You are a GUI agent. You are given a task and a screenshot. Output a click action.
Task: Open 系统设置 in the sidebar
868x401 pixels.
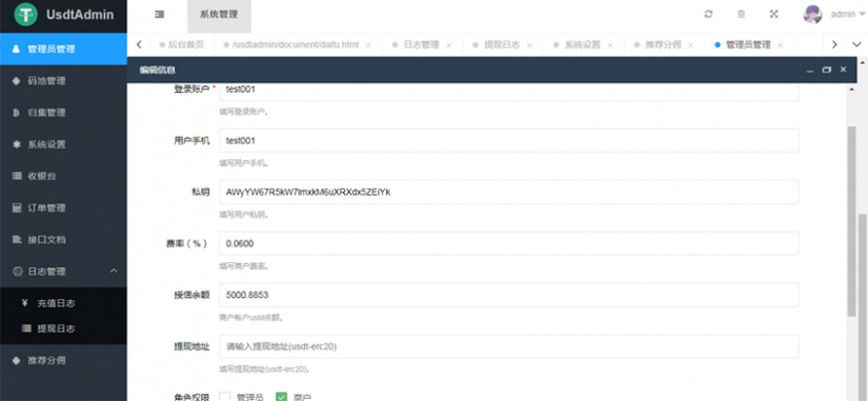[64, 145]
